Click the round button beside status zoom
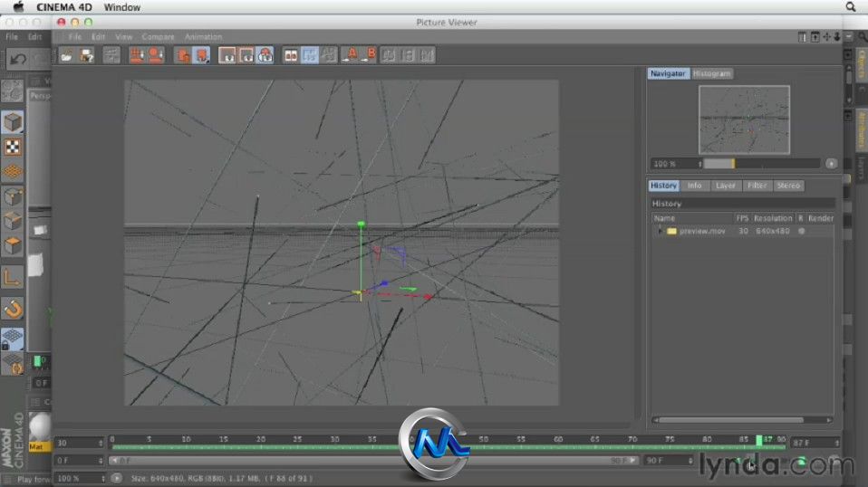The image size is (868, 487). pyautogui.click(x=116, y=478)
